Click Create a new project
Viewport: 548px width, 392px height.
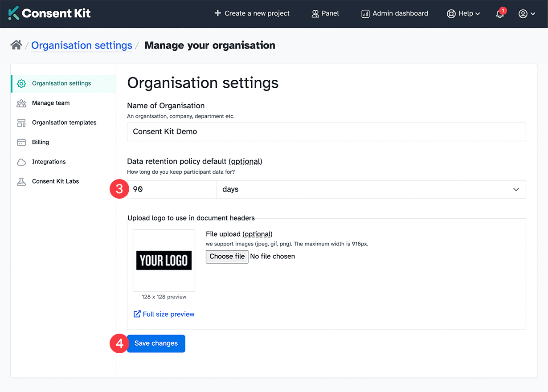click(x=252, y=14)
